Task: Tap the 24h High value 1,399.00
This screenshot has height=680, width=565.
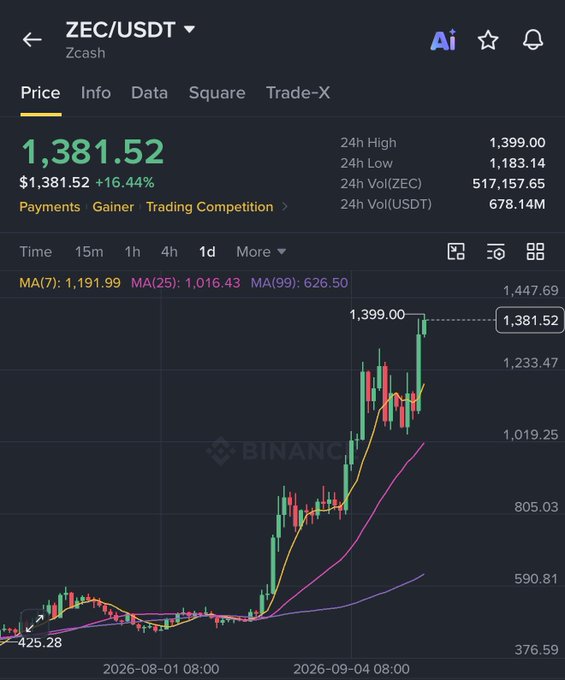Action: (x=517, y=143)
